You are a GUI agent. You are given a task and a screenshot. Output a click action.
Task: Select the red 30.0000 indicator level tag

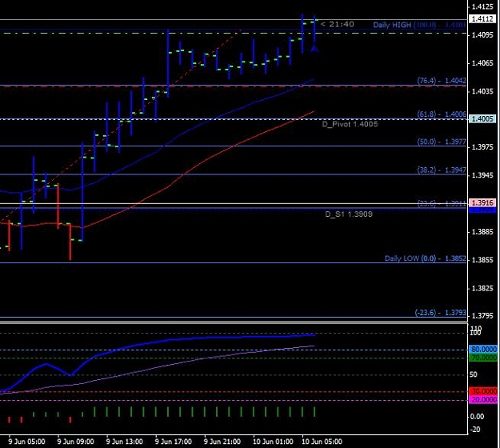click(483, 391)
